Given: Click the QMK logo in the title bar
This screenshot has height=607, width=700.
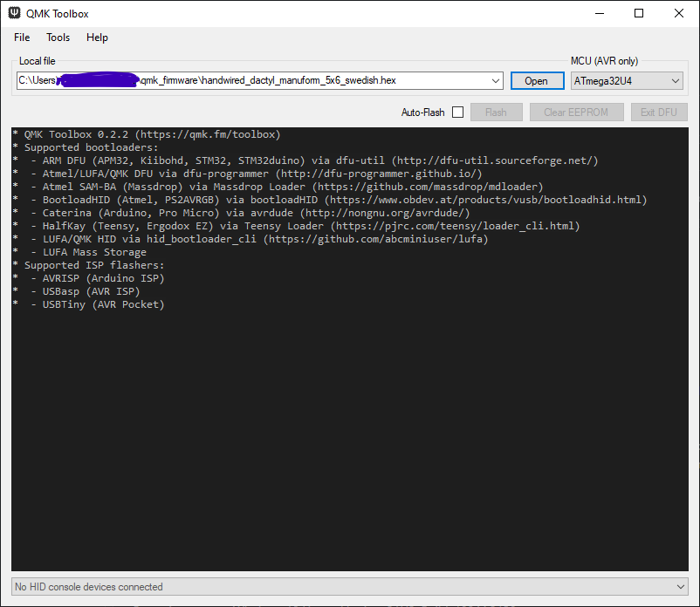Looking at the screenshot, I should pos(12,13).
